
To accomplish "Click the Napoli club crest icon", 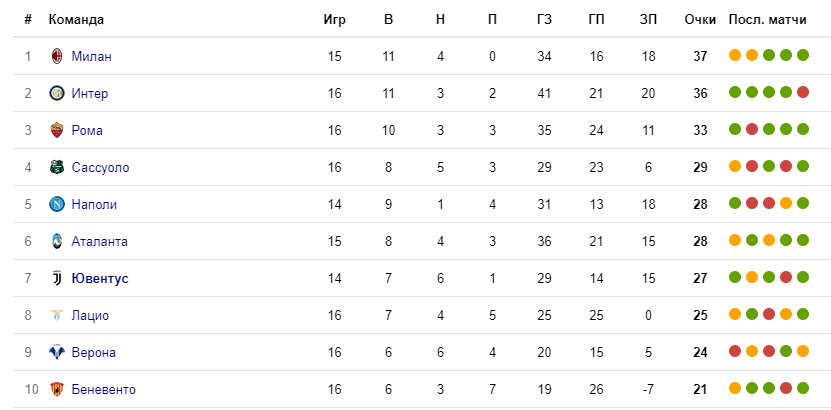I will (57, 204).
